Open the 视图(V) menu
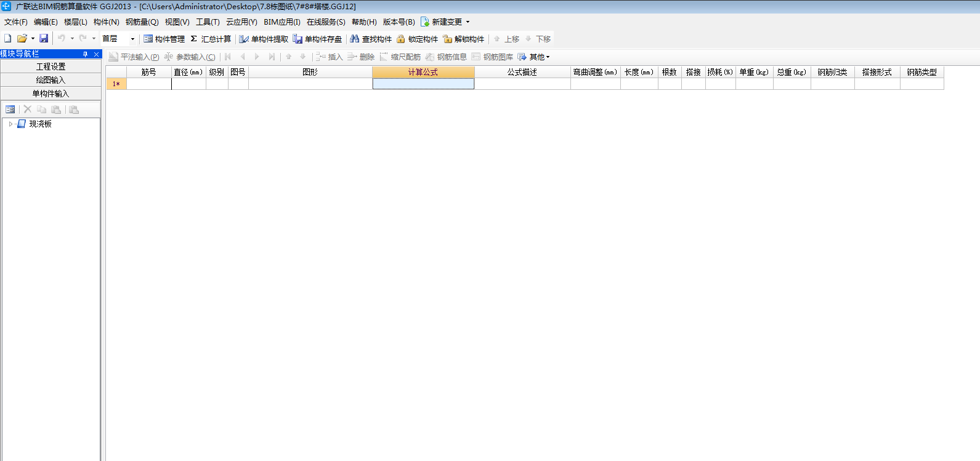This screenshot has height=461, width=980. pyautogui.click(x=177, y=22)
